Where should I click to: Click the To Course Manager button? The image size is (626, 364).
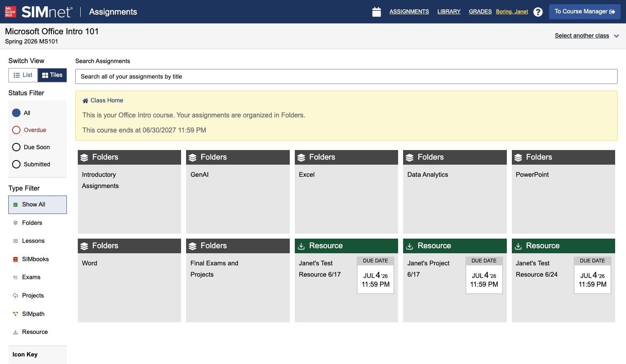(x=585, y=12)
